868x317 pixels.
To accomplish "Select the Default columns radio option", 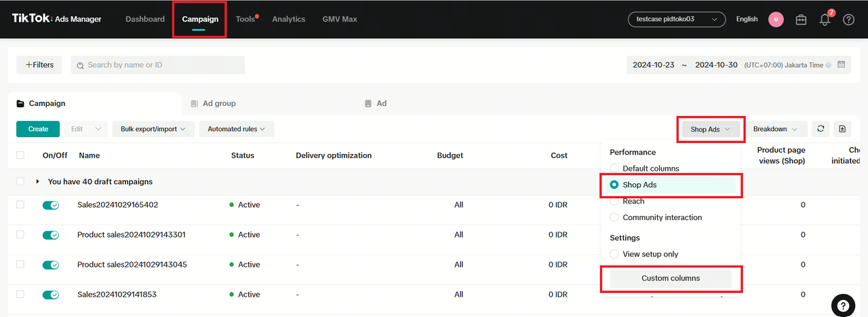I will click(614, 168).
